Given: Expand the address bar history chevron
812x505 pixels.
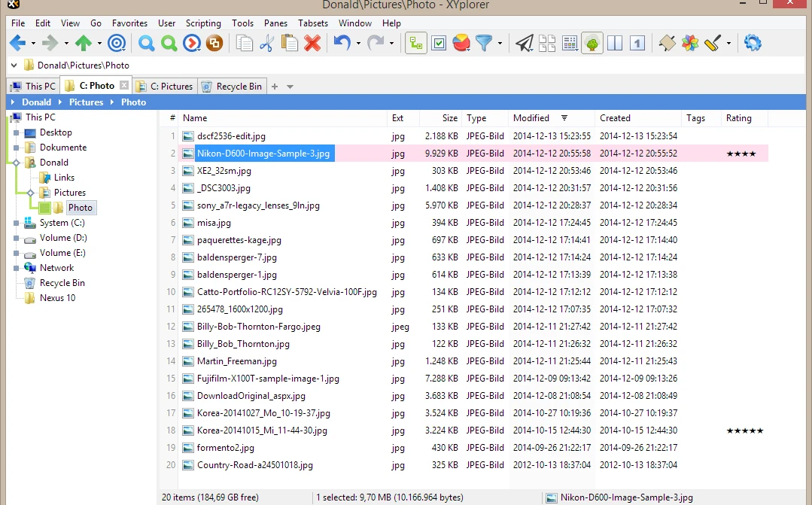Looking at the screenshot, I should point(14,65).
